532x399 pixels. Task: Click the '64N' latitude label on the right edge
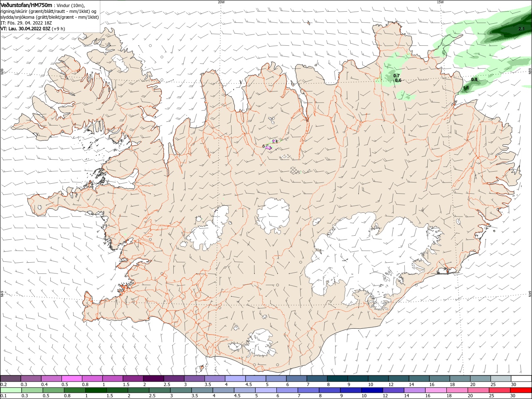point(530,293)
